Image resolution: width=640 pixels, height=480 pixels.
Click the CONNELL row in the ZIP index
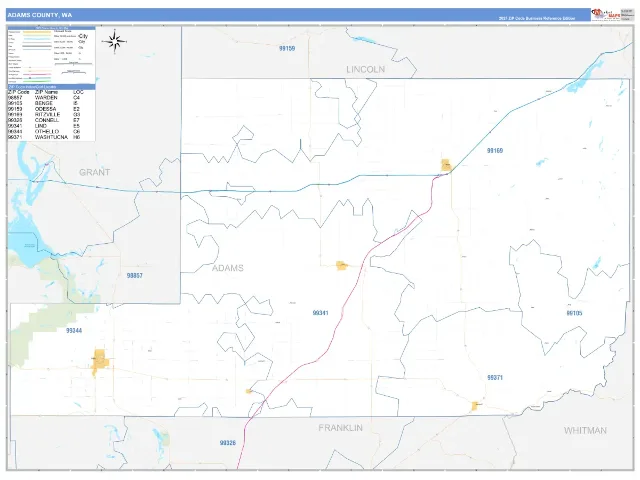(x=44, y=120)
